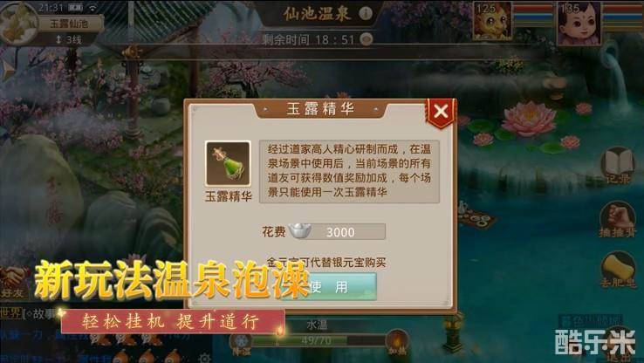The height and width of the screenshot is (363, 644).
Task: Select the 世界 chat channel tab
Action: (11, 313)
